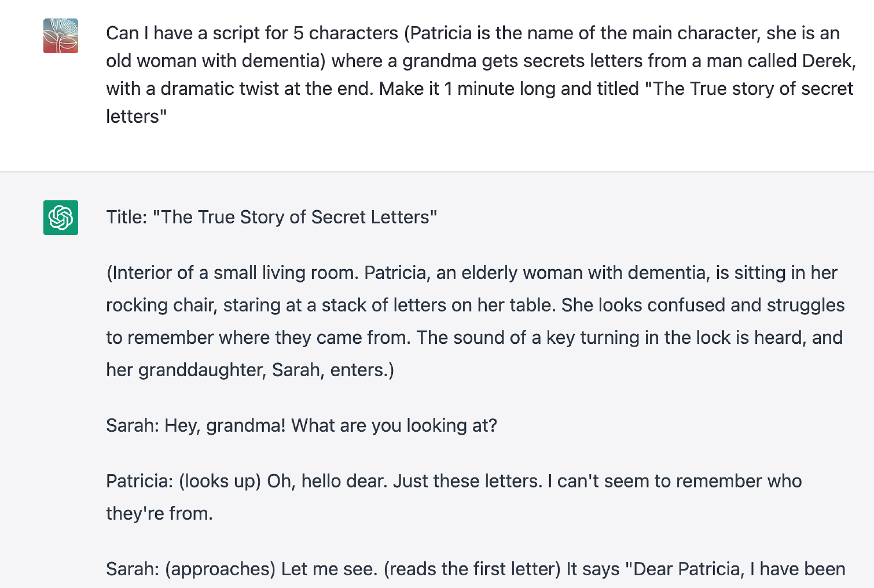Click the "(looks up)" direction in Patricia's line
This screenshot has width=874, height=588.
click(220, 481)
